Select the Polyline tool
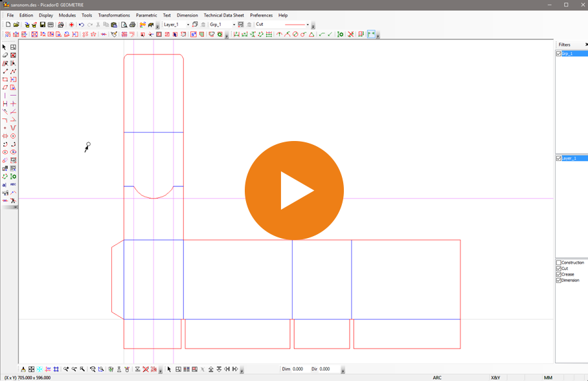This screenshot has height=381, width=588. [x=13, y=71]
